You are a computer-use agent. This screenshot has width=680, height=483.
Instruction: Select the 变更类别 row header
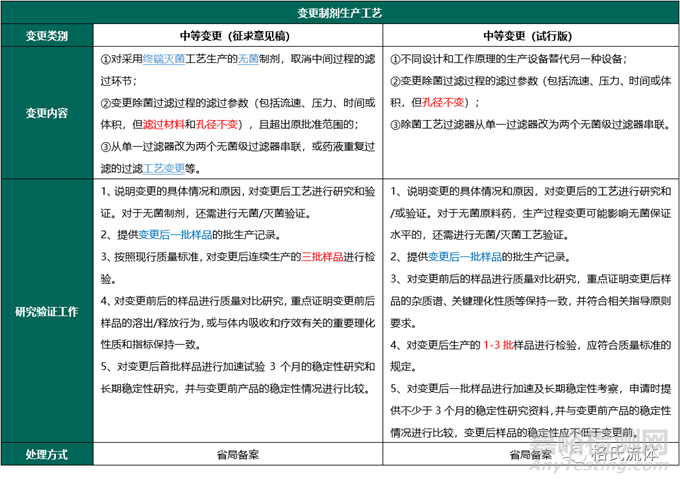[x=47, y=36]
